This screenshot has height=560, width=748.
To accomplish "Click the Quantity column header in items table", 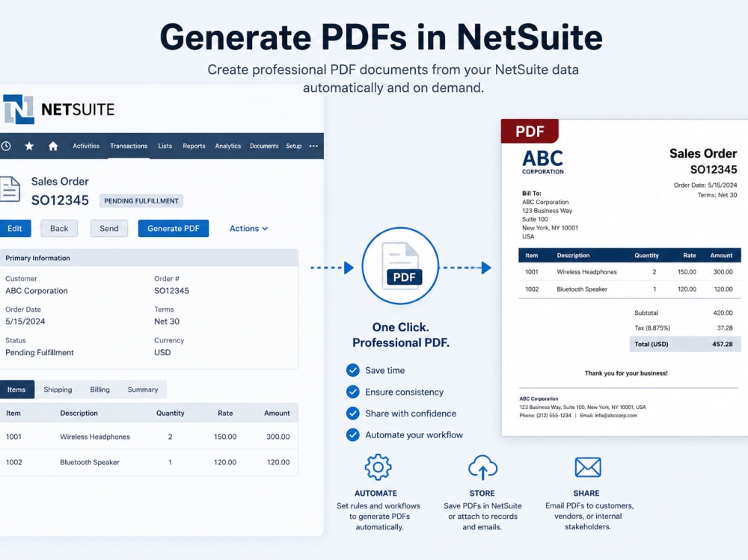I will coord(170,413).
